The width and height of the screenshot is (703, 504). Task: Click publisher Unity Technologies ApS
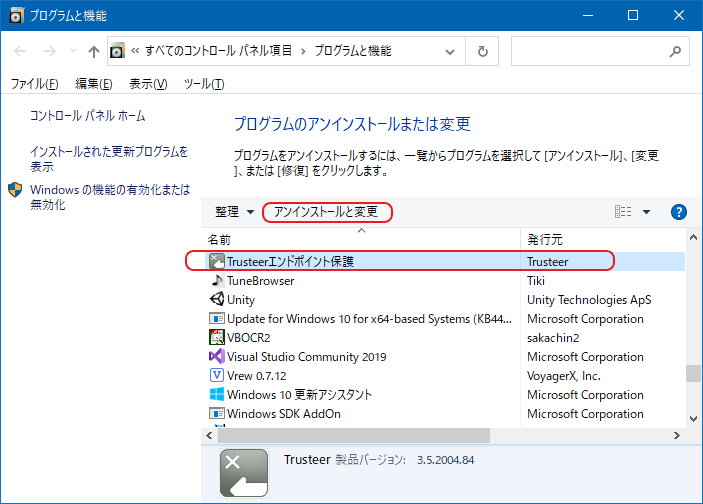(x=589, y=300)
